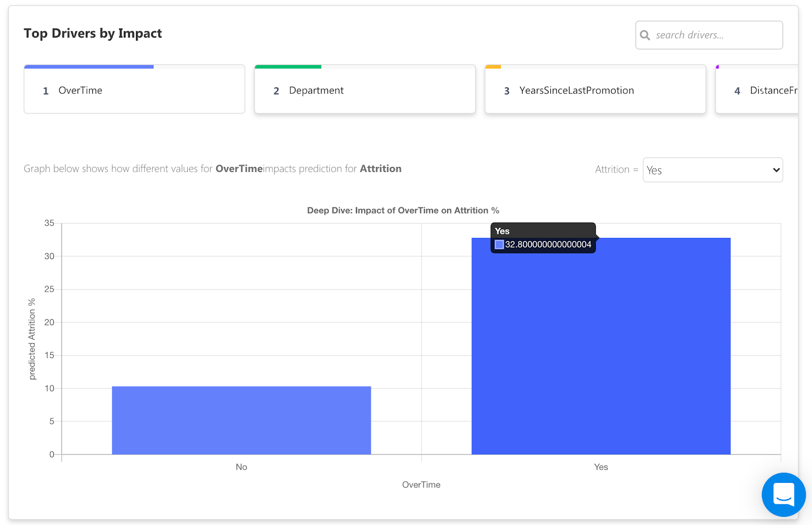
Task: Click green impact bar atop Department card
Action: pyautogui.click(x=288, y=66)
